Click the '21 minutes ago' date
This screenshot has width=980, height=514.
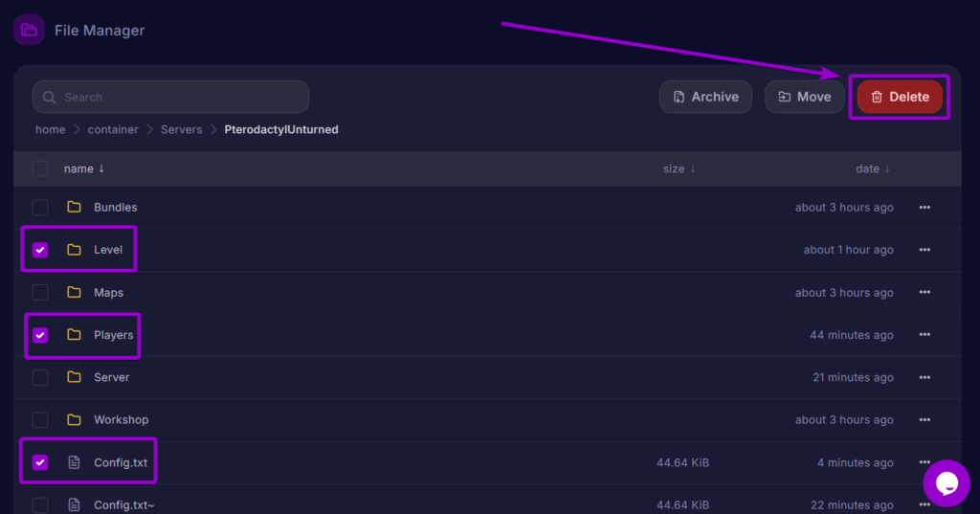click(853, 378)
